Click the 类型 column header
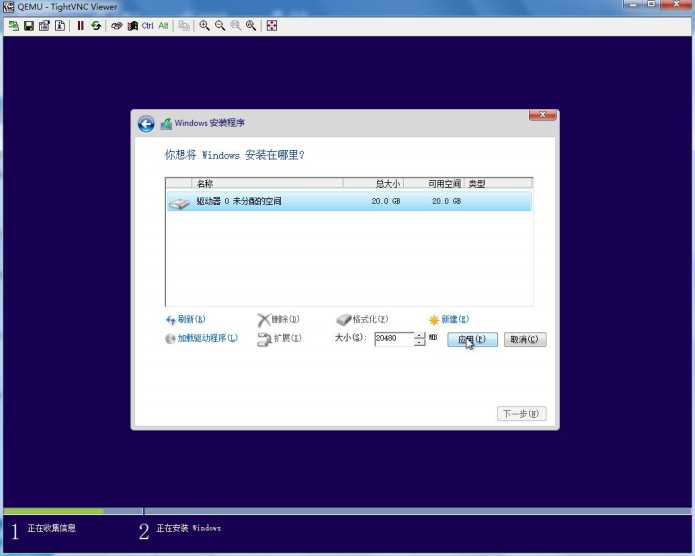Screen dimensions: 695x556 498,183
